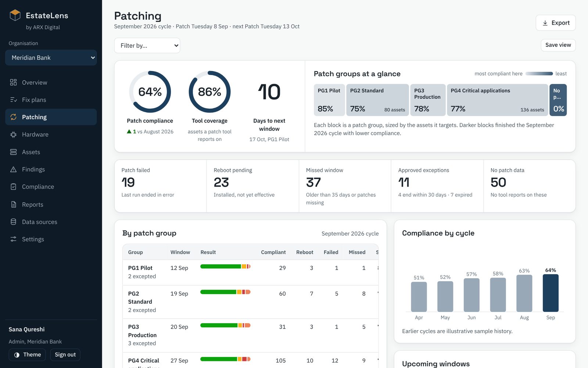
Task: Click the Compliant column header
Action: click(273, 252)
